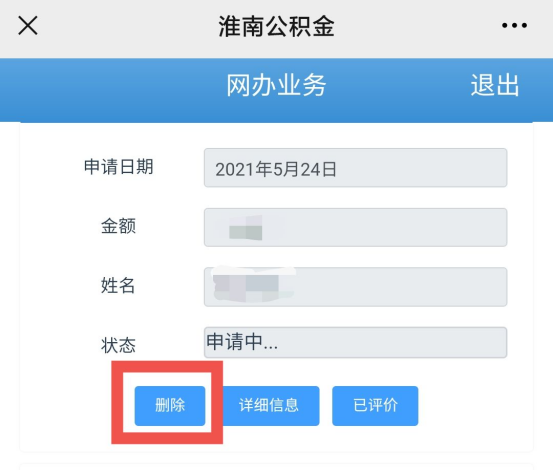
Task: Click the blurred amount value
Action: [x=246, y=228]
